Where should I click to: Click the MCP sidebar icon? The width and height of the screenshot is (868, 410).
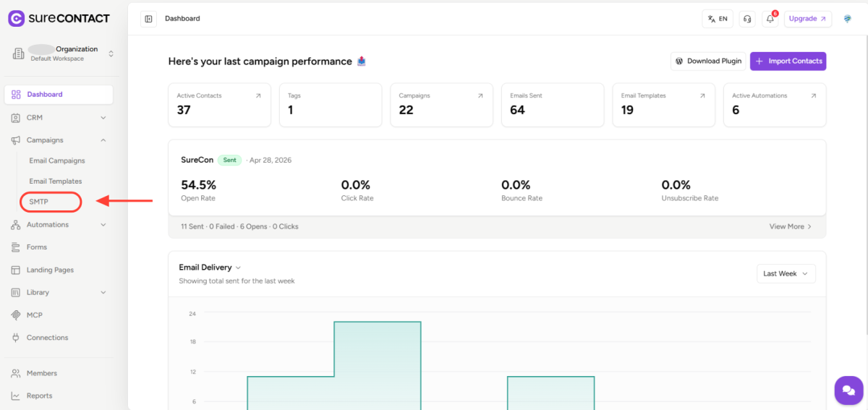tap(16, 315)
